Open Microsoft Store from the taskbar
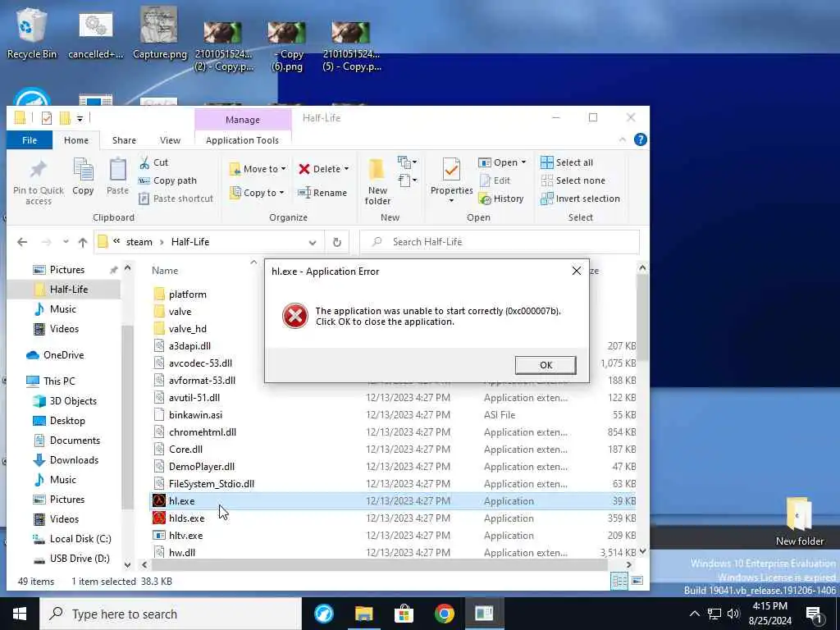Screen dimensions: 840x630 (x=404, y=614)
